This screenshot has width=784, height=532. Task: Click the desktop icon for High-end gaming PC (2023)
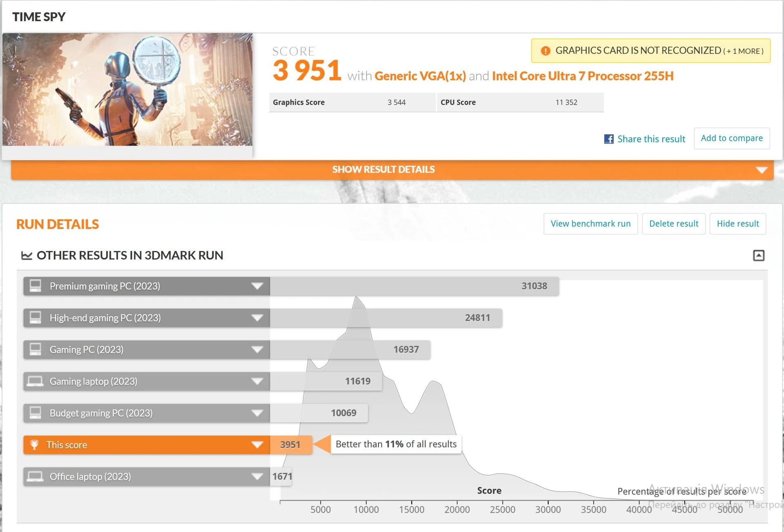point(36,317)
